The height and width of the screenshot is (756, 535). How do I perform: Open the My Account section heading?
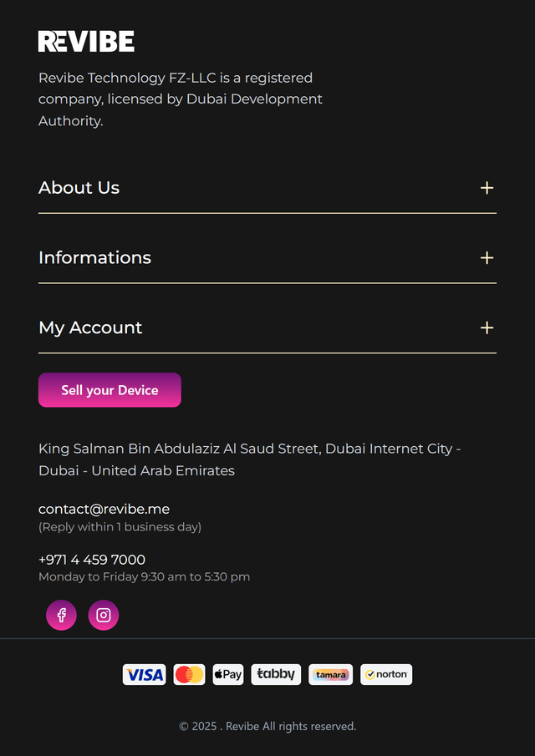(x=90, y=328)
